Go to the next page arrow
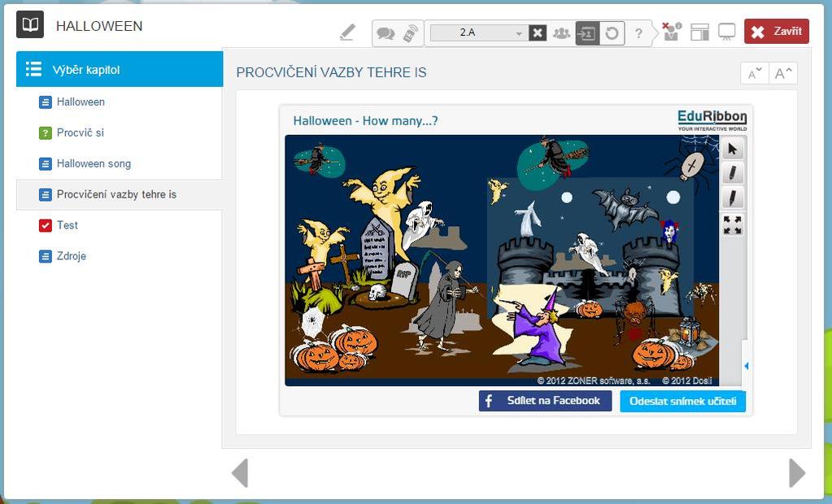The height and width of the screenshot is (504, 832). pyautogui.click(x=796, y=472)
